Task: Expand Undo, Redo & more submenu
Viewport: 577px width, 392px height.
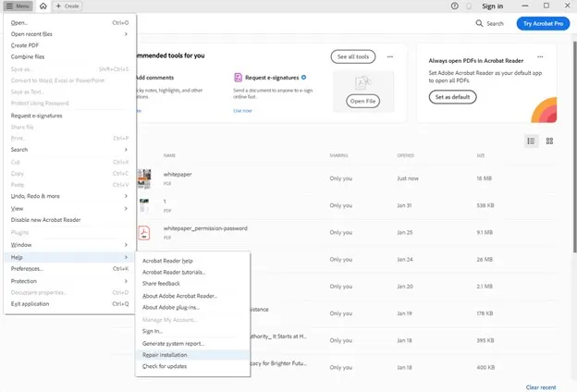Action: [69, 196]
